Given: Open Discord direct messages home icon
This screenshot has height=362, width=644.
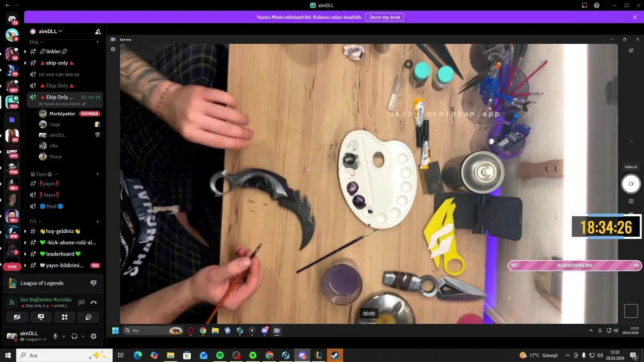Looking at the screenshot, I should (x=12, y=19).
